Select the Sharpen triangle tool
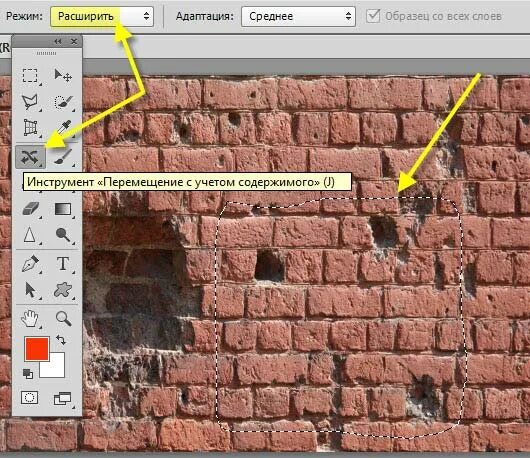 [30, 234]
